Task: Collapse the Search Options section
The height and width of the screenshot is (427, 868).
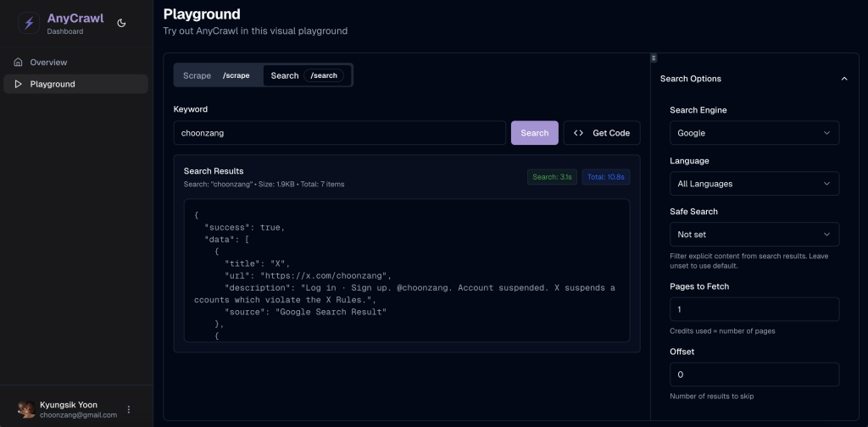Action: [844, 79]
